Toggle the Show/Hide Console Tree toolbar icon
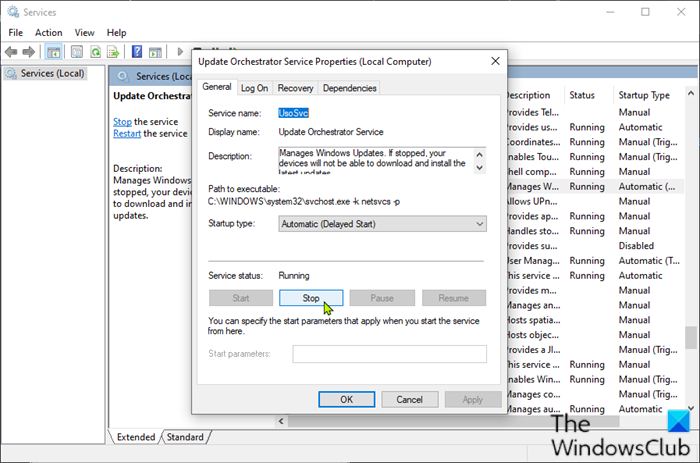700x463 pixels. 54,52
